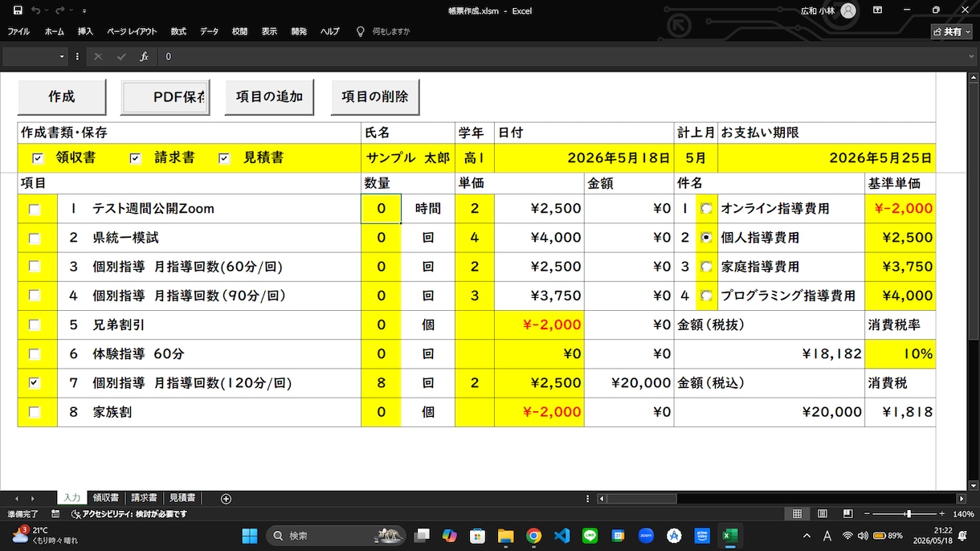Check the box for 県統一模試 row

tap(35, 238)
